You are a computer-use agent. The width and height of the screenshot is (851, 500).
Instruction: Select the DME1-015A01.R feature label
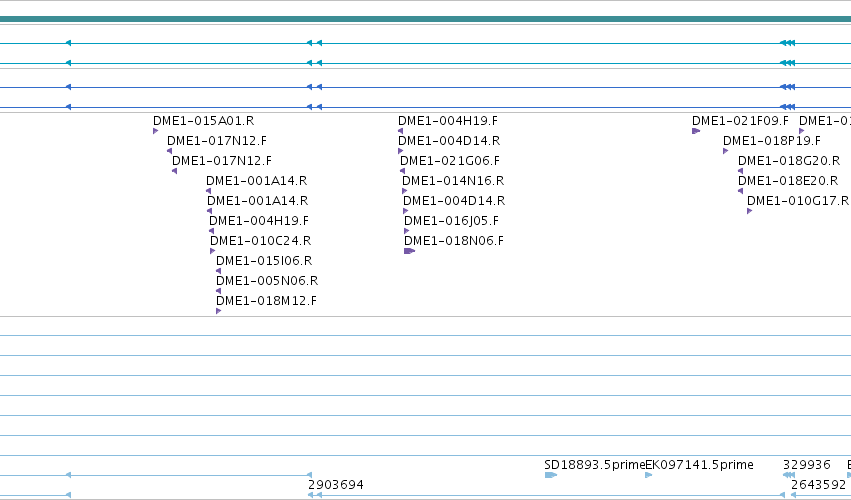tap(204, 121)
